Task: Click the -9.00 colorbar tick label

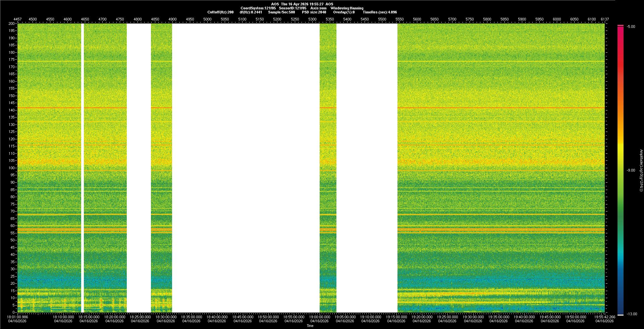Action: [x=631, y=171]
